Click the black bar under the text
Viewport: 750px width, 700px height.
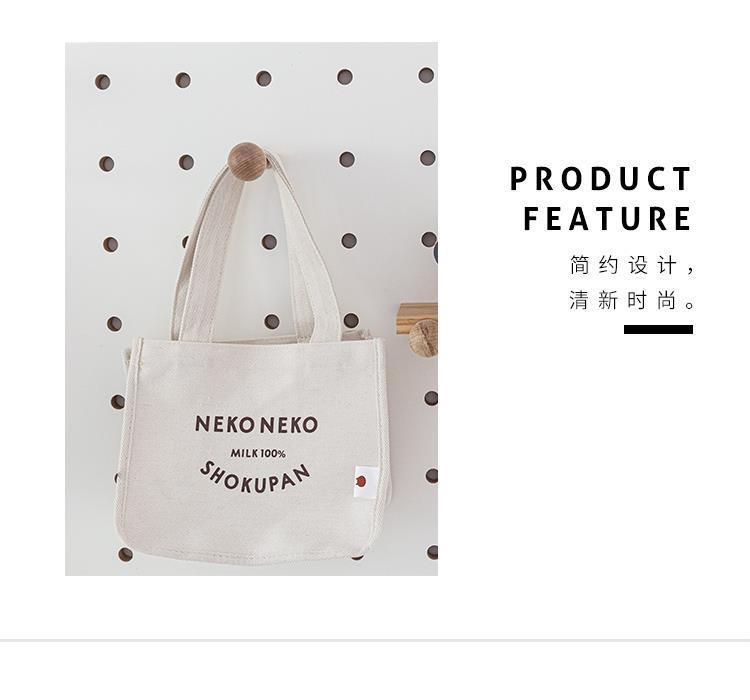point(658,329)
